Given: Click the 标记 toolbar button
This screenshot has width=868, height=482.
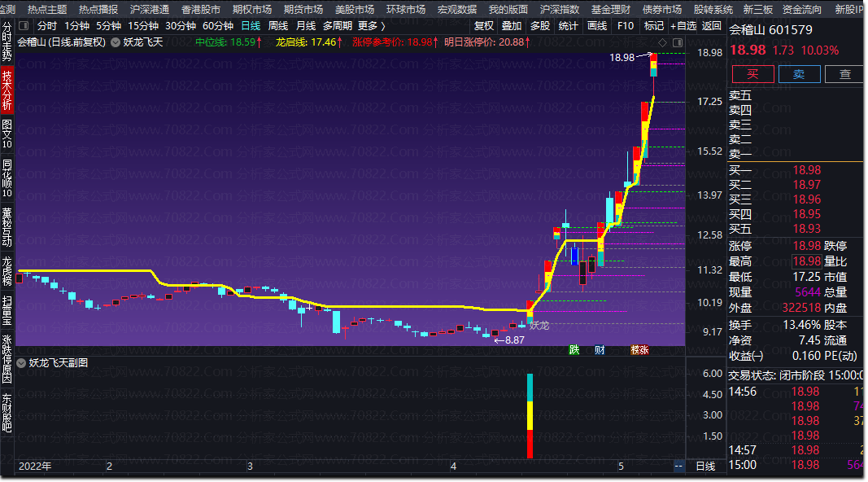Looking at the screenshot, I should (x=654, y=26).
